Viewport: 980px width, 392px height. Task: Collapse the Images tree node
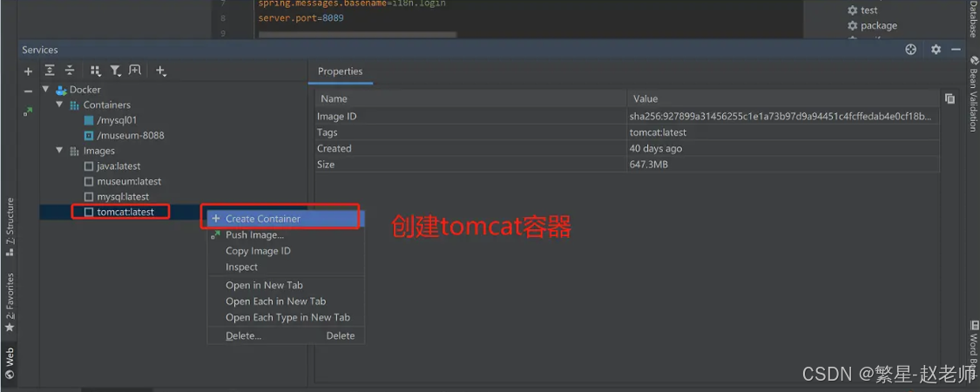click(x=59, y=151)
